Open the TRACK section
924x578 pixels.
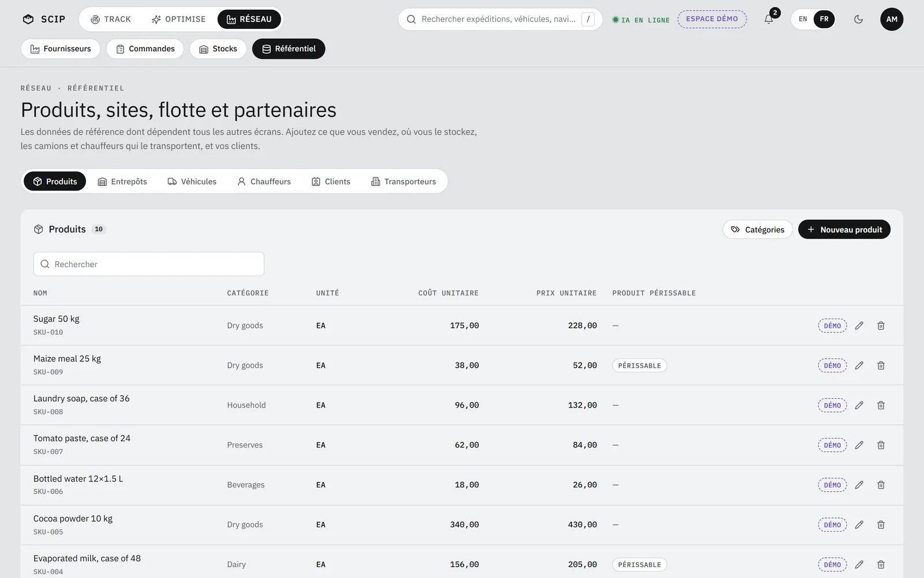[x=111, y=19]
